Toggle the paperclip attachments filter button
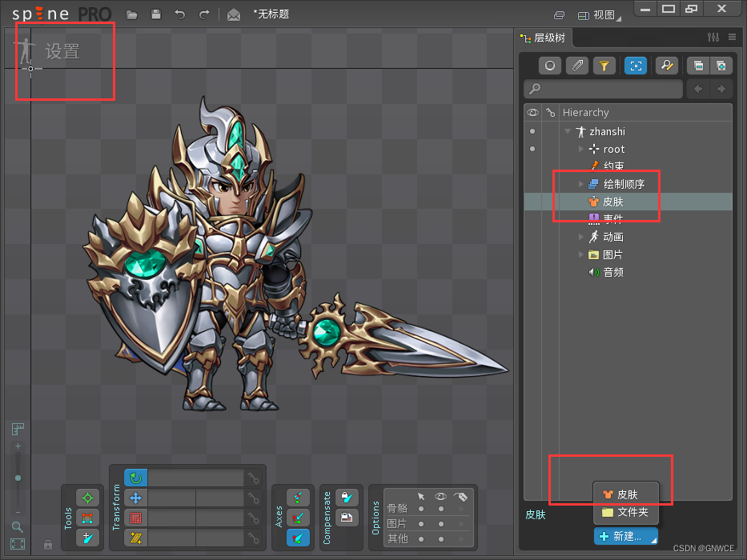The image size is (747, 560). click(x=577, y=66)
